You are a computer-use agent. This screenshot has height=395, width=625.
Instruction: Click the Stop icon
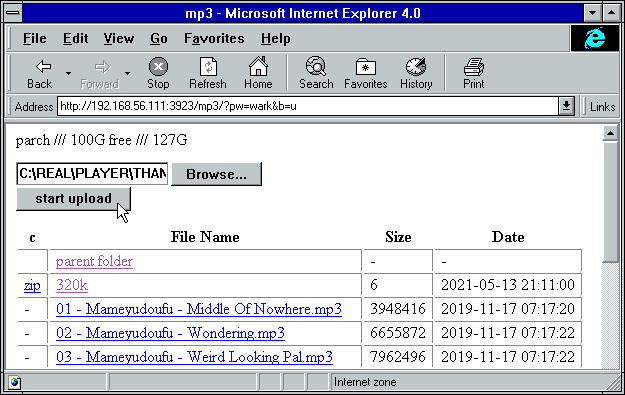[x=158, y=66]
